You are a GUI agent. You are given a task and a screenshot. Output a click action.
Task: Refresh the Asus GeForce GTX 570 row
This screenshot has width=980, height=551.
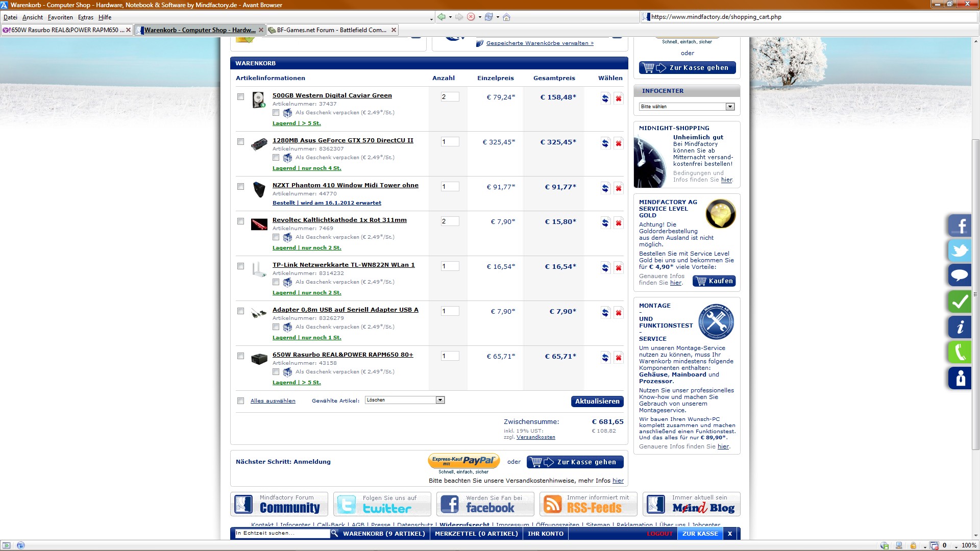[605, 143]
